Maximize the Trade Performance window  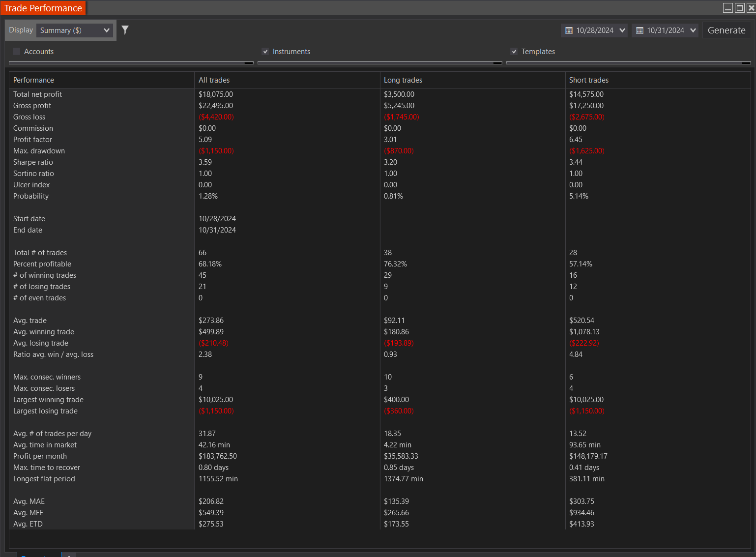[x=739, y=8]
